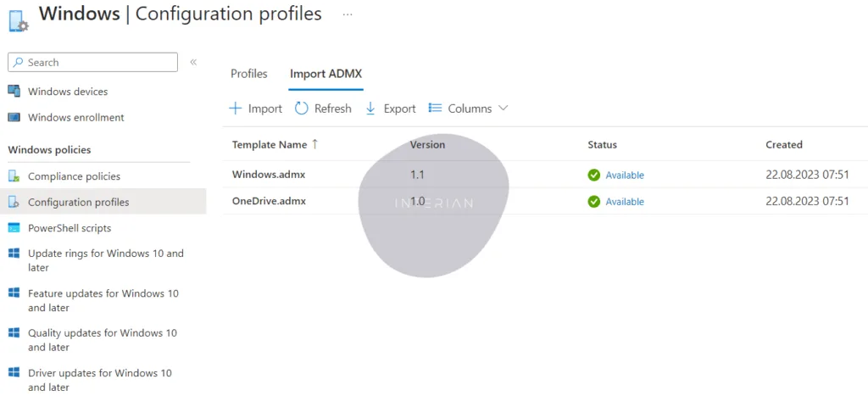The image size is (868, 407).
Task: Click the Driver updates Windows logo icon
Action: [x=14, y=373]
